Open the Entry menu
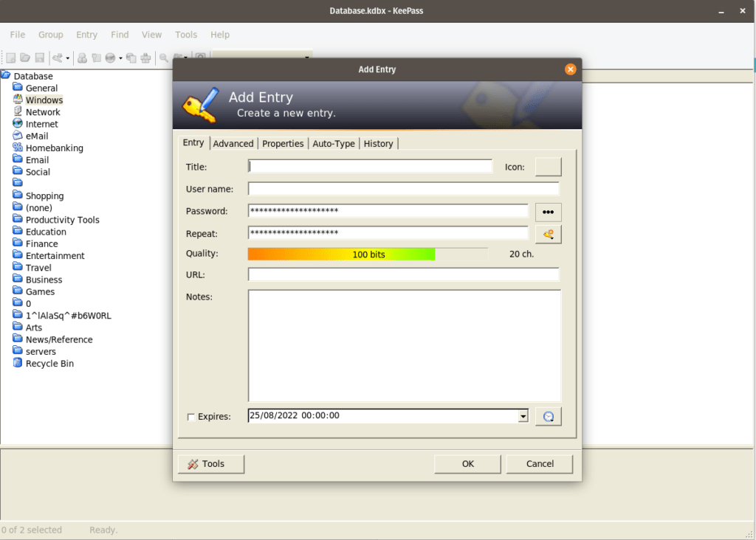The height and width of the screenshot is (540, 756). (x=87, y=35)
